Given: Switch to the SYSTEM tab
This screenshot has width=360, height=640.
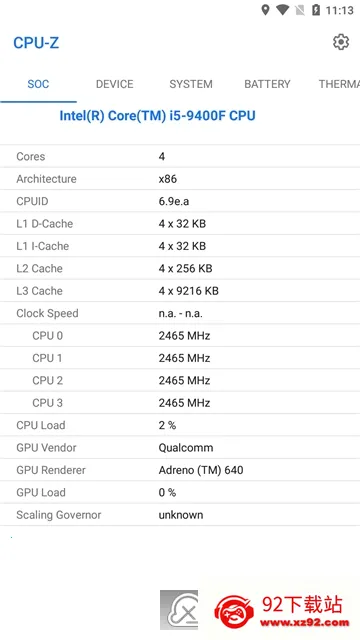Looking at the screenshot, I should point(191,84).
